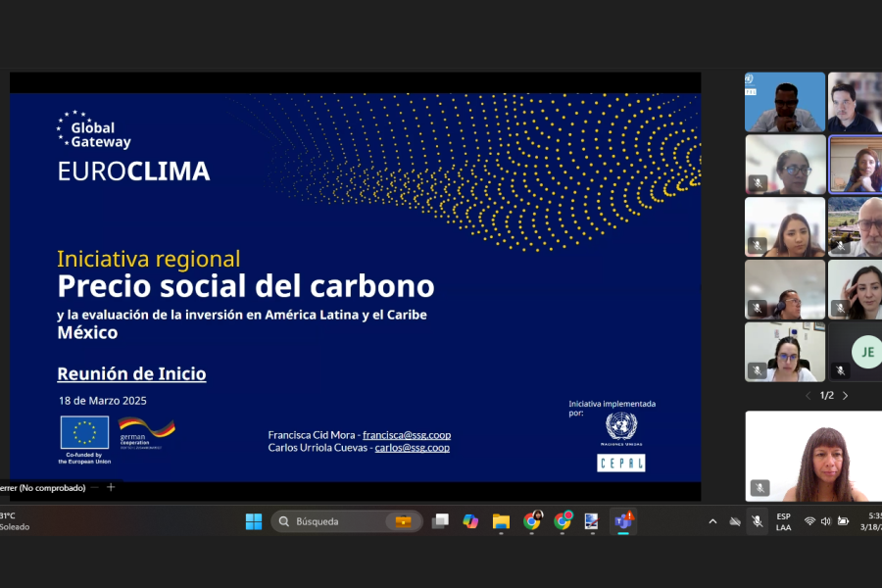The image size is (882, 588).
Task: Click the Iniciativa regional heading
Action: click(x=149, y=259)
